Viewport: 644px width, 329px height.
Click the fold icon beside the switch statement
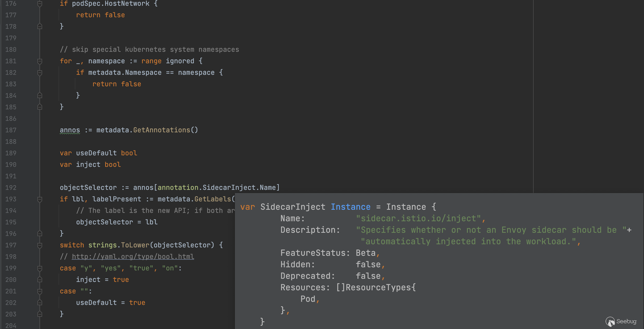40,245
